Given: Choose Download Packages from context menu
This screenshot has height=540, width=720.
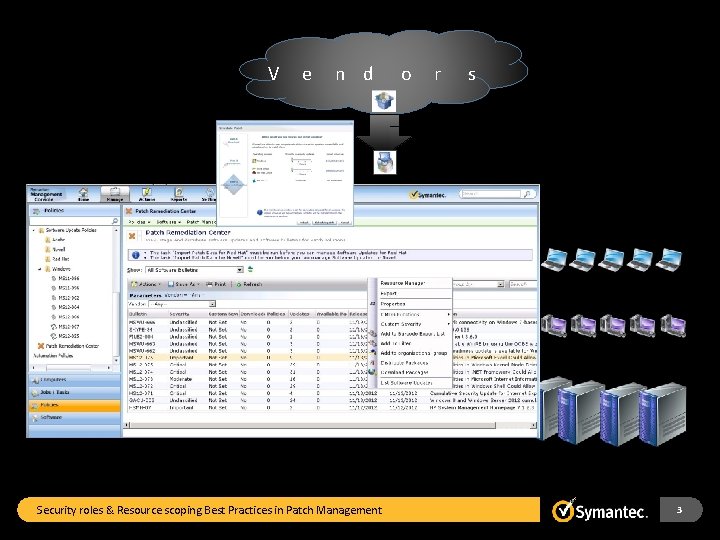Looking at the screenshot, I should tap(405, 372).
